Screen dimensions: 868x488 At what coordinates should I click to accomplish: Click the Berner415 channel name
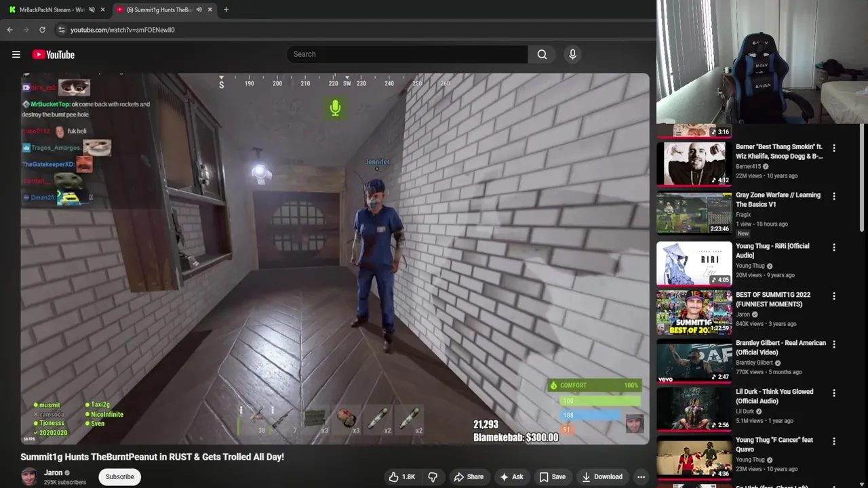pos(748,166)
